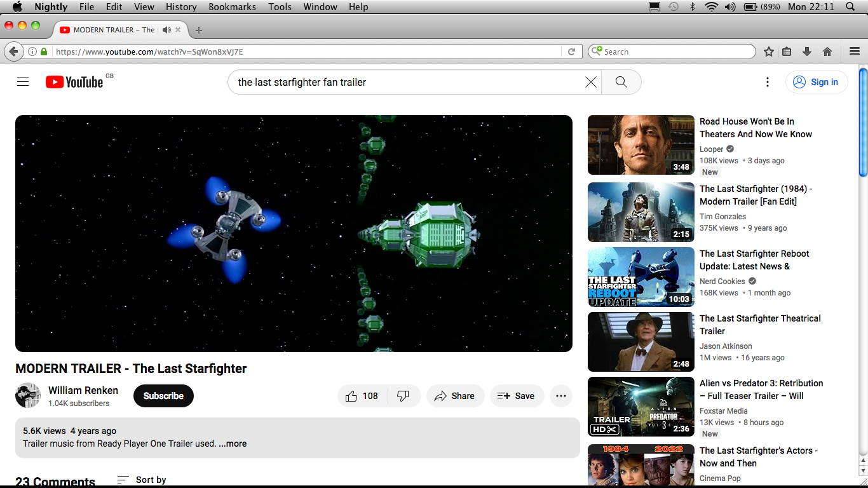Open the File menu
Viewport: 868px width, 488px height.
point(87,7)
